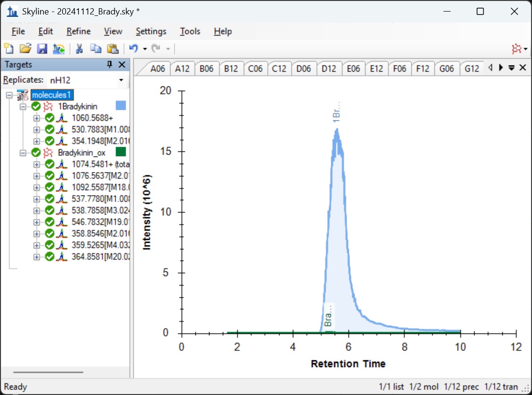Collapse the Bradykinin_ox molecule node
The width and height of the screenshot is (532, 395).
23,153
